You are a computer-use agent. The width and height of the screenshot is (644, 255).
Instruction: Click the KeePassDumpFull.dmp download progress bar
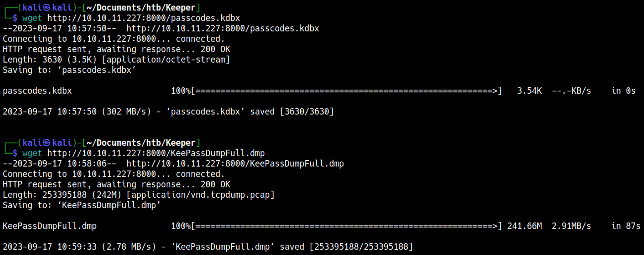coord(346,226)
